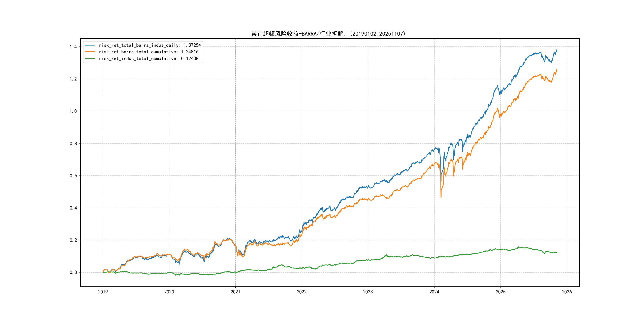
Task: Click the 0.2 y-axis tick label
Action: click(73, 240)
